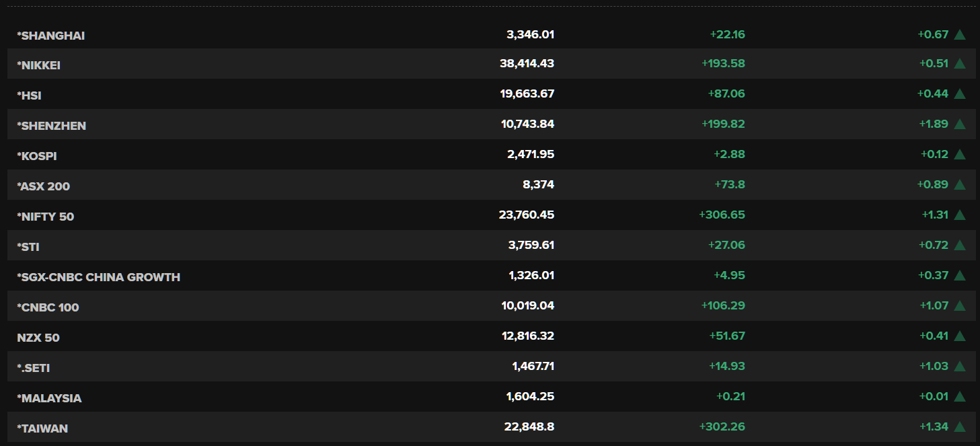Select KOSPI price 2,471.95

tap(531, 154)
